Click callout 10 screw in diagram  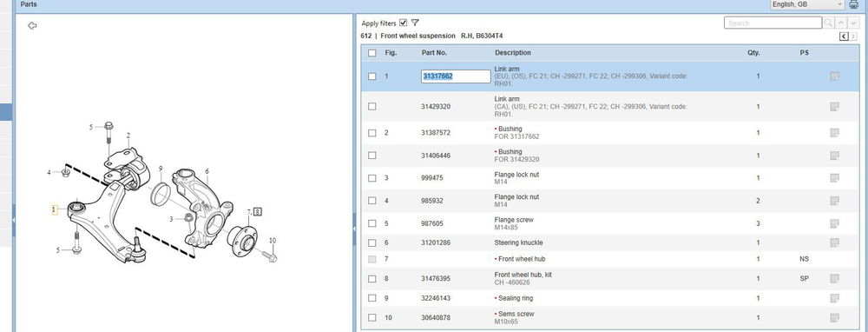coord(273,241)
